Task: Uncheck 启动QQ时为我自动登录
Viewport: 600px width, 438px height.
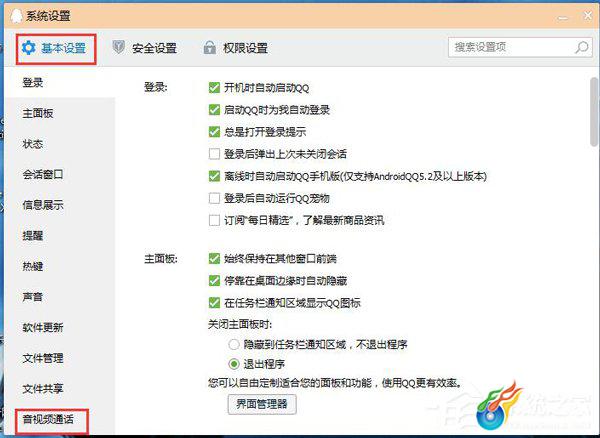Action: coord(214,110)
